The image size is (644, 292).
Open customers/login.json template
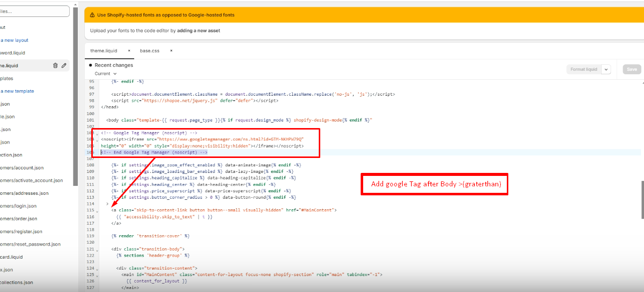coord(19,206)
